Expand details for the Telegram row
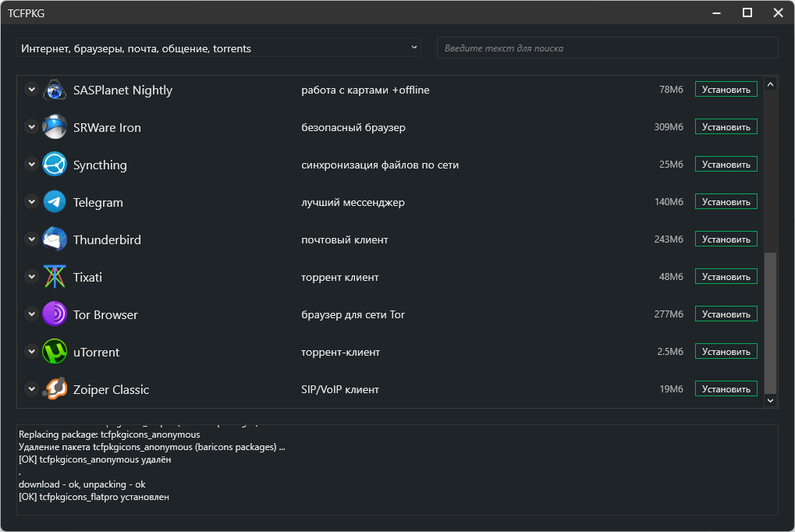Image resolution: width=795 pixels, height=532 pixels. pos(31,202)
